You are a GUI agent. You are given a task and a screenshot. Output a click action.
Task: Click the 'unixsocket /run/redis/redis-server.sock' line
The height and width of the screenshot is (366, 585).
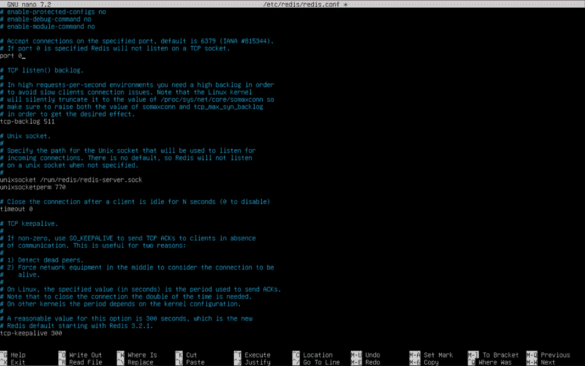[x=71, y=180]
